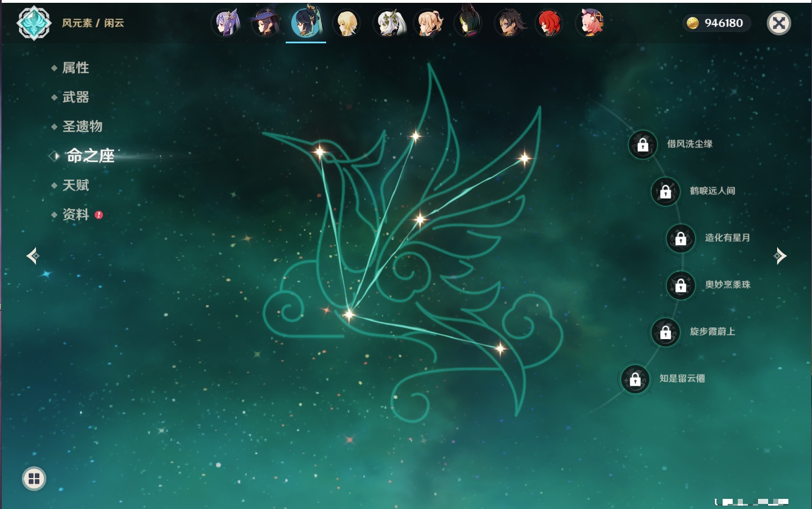Open the 属性 attributes menu
This screenshot has height=509, width=812.
click(x=75, y=68)
